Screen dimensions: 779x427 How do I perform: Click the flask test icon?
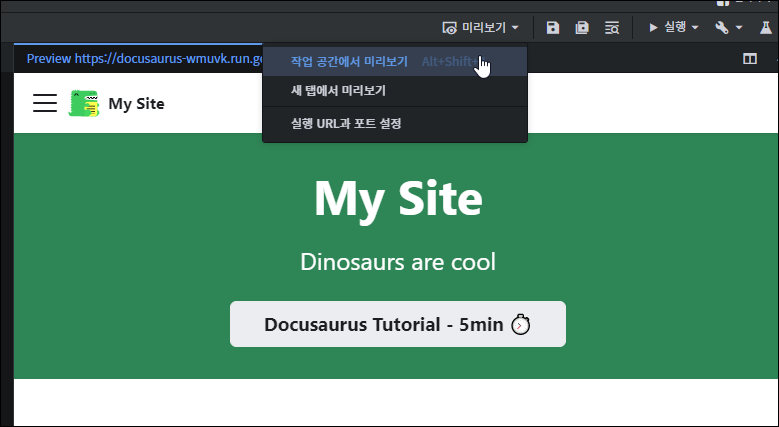766,28
